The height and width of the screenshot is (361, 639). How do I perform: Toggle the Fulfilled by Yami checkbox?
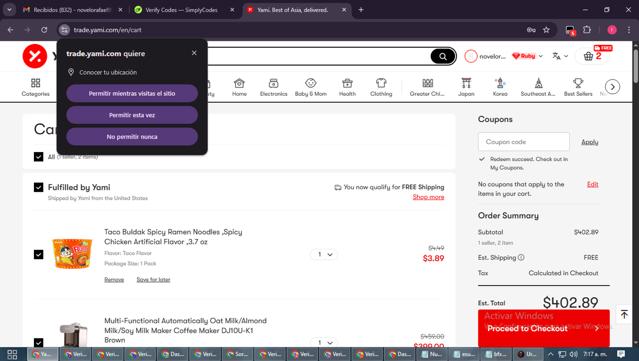pos(38,187)
